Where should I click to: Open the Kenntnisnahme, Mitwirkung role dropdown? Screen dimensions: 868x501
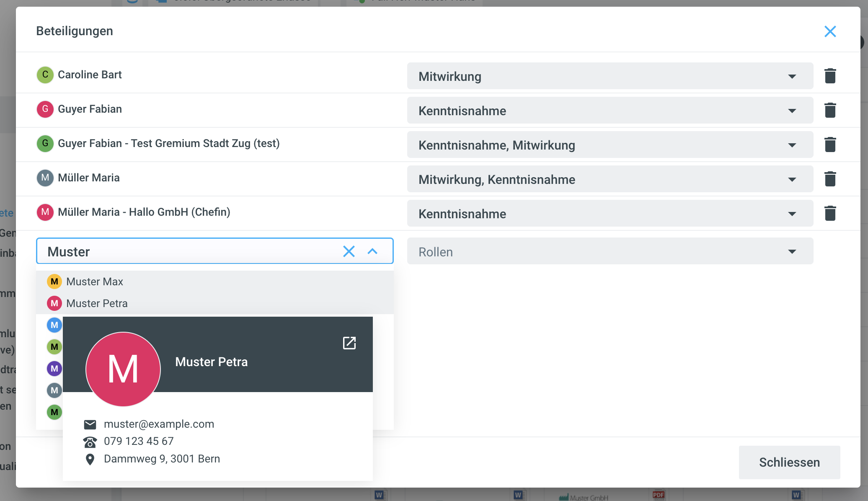[610, 145]
